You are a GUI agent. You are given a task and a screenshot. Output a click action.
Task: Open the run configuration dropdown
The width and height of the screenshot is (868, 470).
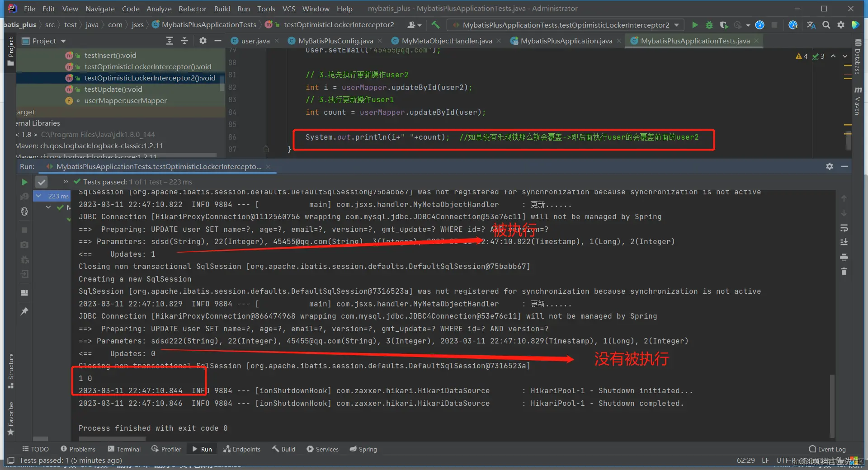pyautogui.click(x=565, y=25)
